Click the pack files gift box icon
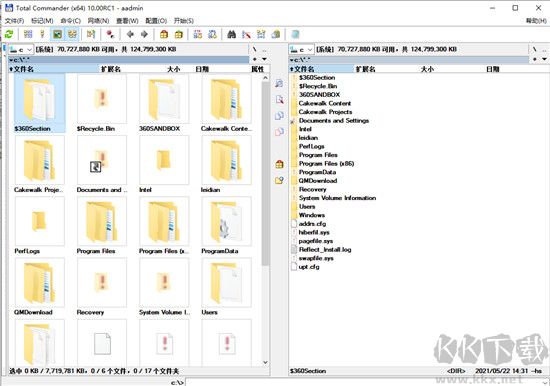The image size is (550, 386). point(164,34)
